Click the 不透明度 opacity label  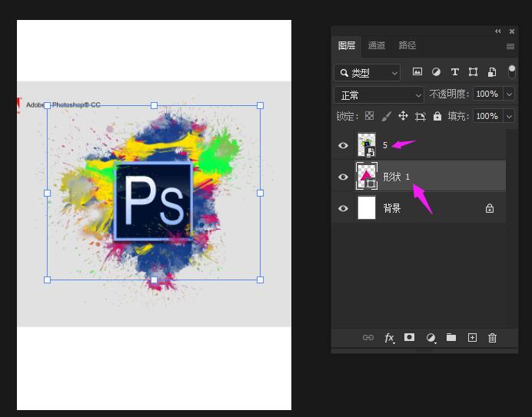click(x=449, y=94)
